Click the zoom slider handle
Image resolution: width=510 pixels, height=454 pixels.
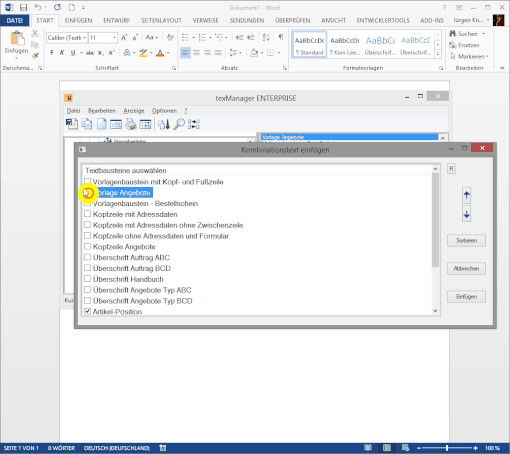447,448
